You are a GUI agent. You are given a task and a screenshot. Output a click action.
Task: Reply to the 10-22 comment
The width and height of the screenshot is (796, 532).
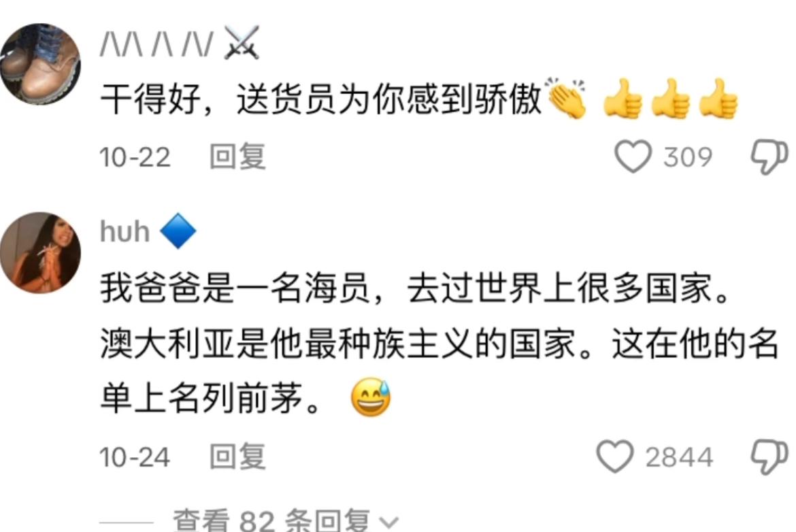coord(237,156)
